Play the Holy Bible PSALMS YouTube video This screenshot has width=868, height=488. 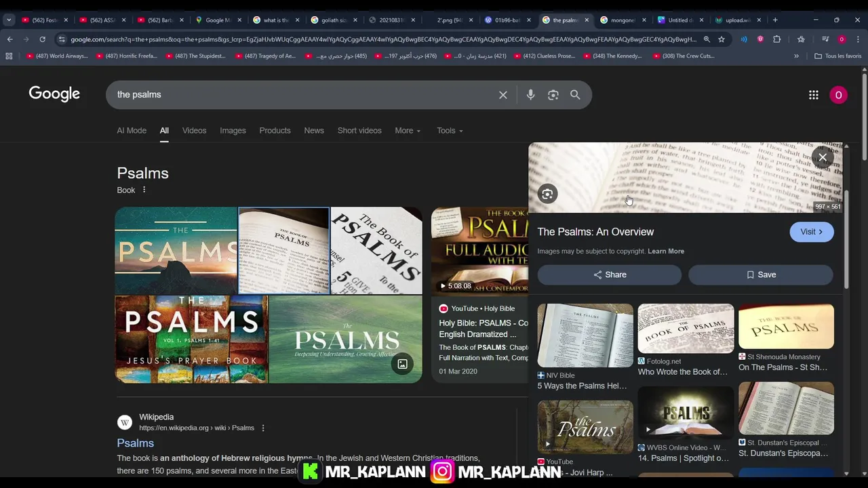[x=479, y=251]
